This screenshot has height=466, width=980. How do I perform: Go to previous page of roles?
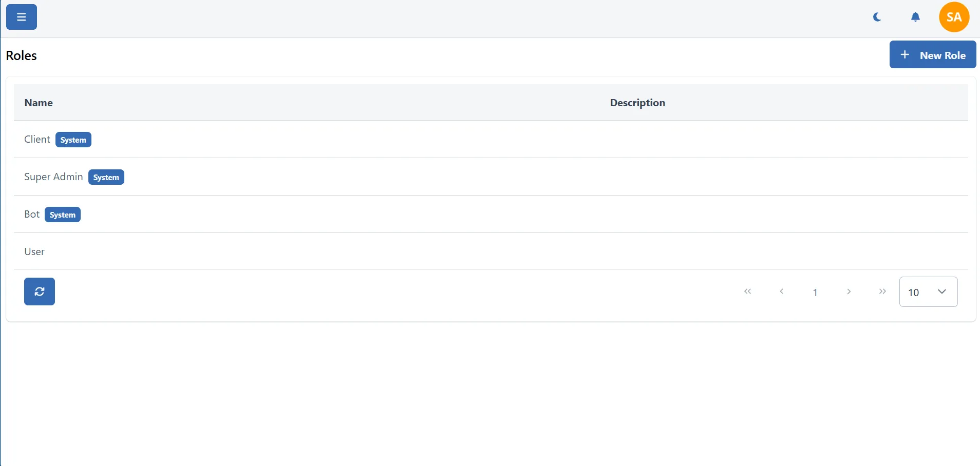click(781, 292)
